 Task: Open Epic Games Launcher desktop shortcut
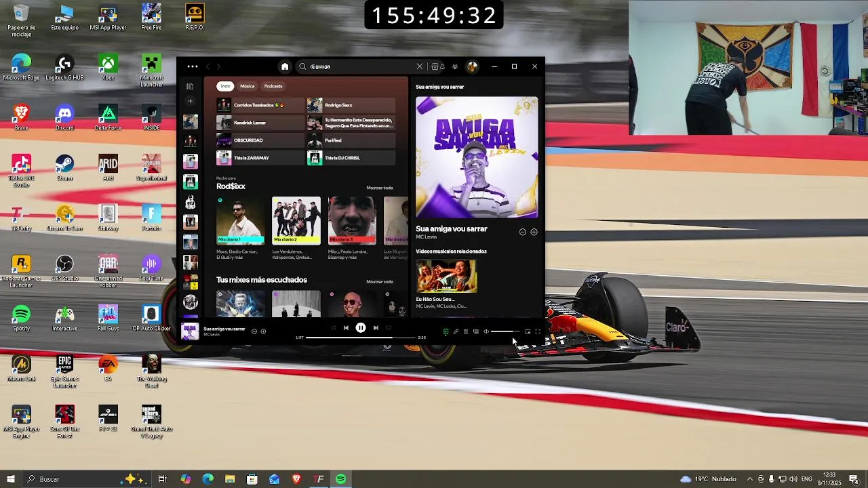64,371
